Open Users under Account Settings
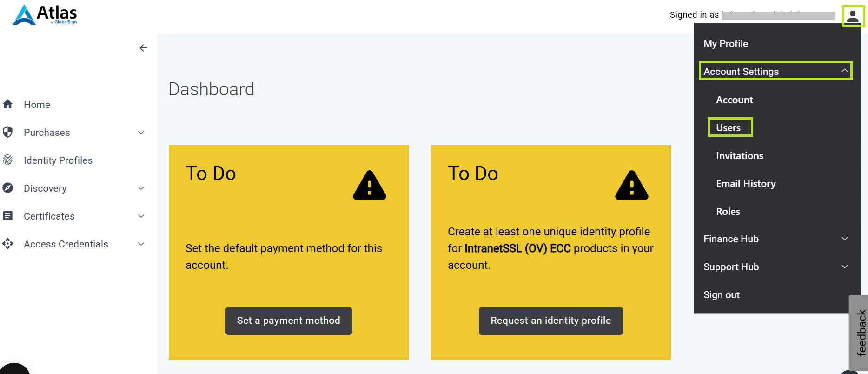Image resolution: width=868 pixels, height=374 pixels. pos(729,127)
